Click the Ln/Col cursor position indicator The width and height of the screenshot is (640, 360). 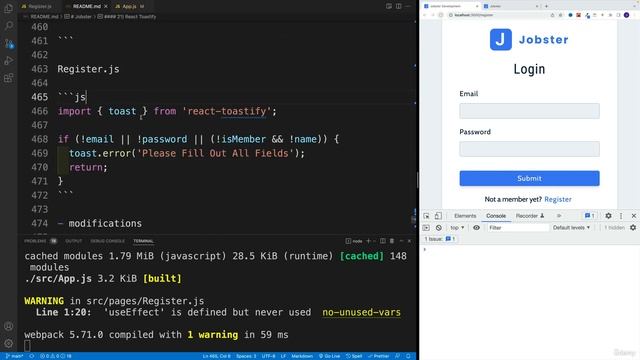click(216, 356)
